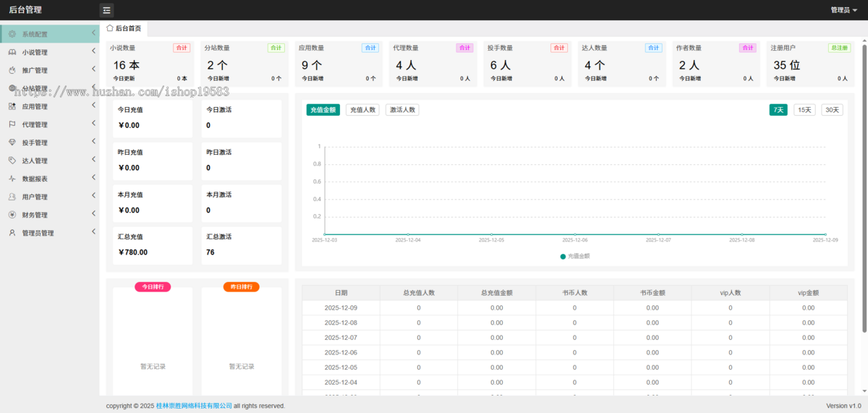The width and height of the screenshot is (868, 413).
Task: Open the 桂林崇胜网络科技有限公司 footer link
Action: pyautogui.click(x=194, y=406)
